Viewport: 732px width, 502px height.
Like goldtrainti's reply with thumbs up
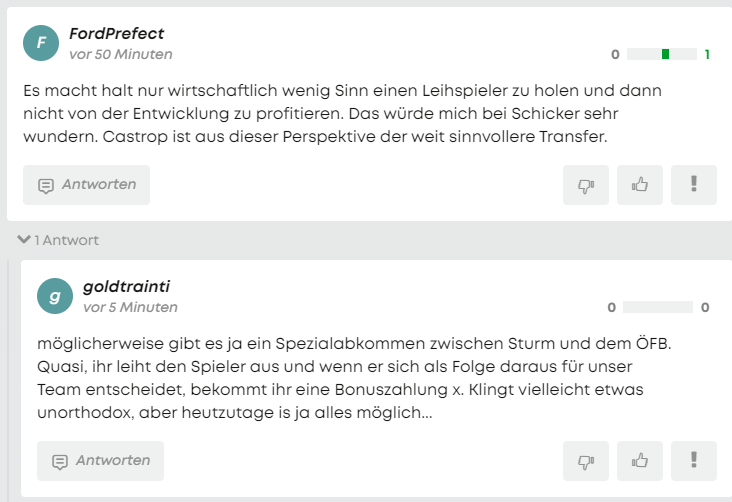coord(640,461)
